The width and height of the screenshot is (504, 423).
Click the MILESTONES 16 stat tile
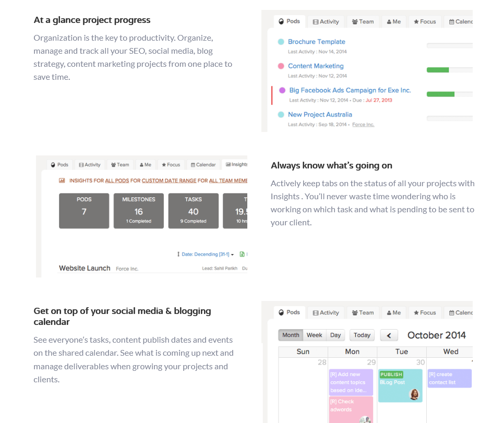[x=138, y=211]
